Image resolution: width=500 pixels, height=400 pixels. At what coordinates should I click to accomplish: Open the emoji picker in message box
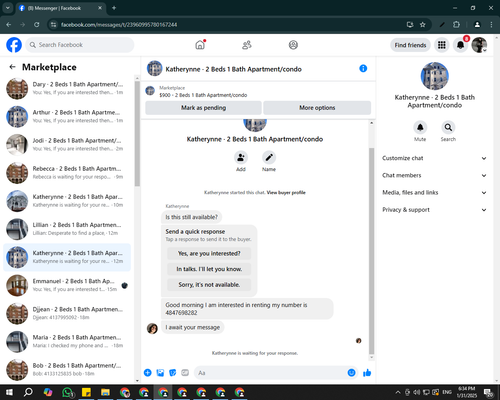point(351,373)
